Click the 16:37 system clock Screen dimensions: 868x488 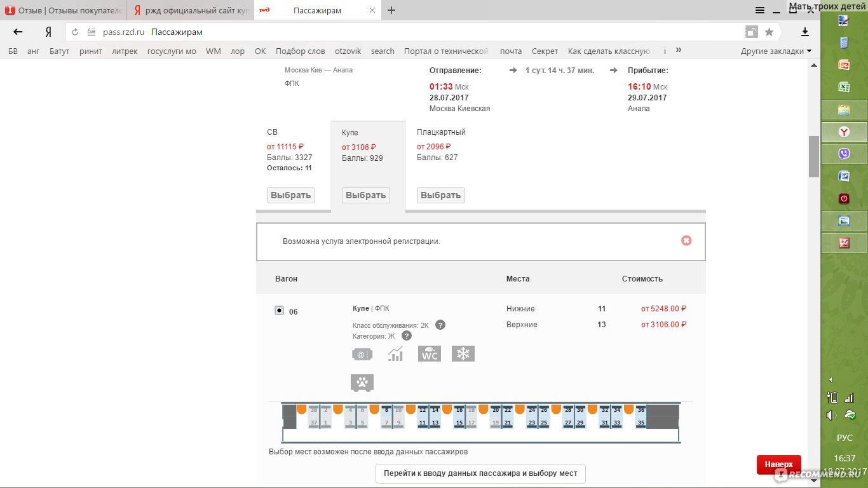coord(844,458)
